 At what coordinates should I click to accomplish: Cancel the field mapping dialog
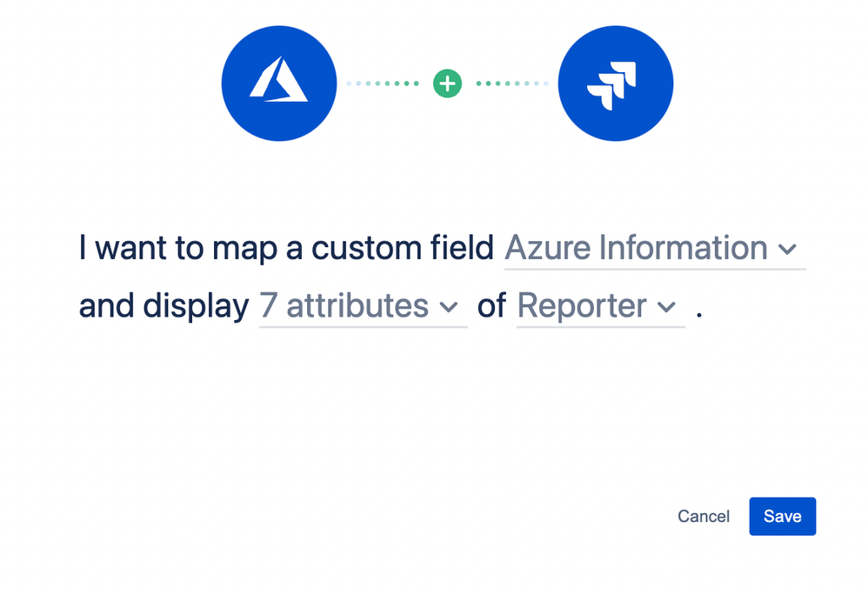pyautogui.click(x=704, y=517)
